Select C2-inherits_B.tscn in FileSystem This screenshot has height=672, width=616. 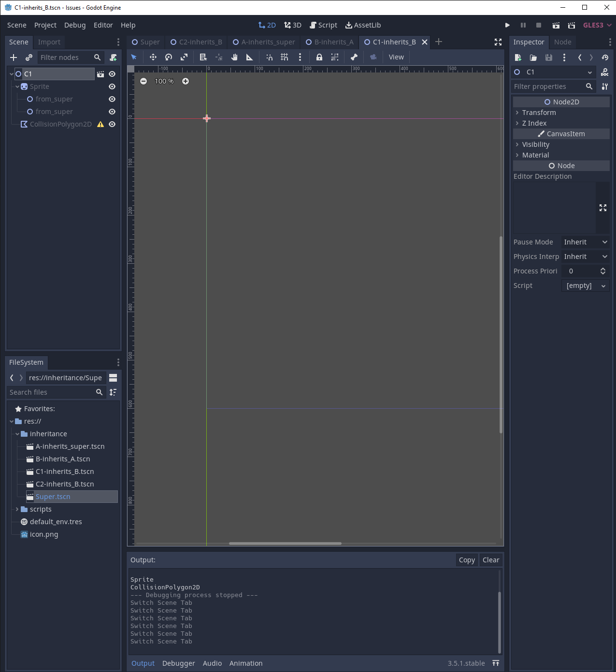click(65, 484)
